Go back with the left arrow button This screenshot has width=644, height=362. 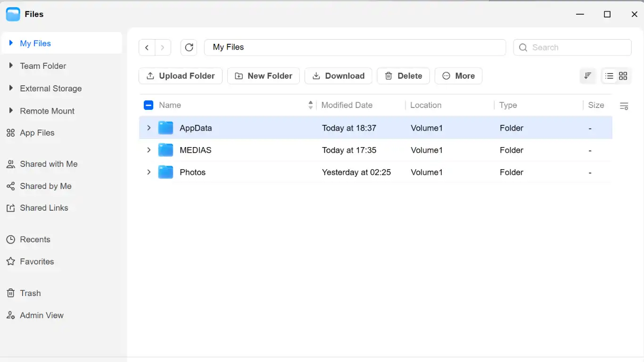coord(147,48)
